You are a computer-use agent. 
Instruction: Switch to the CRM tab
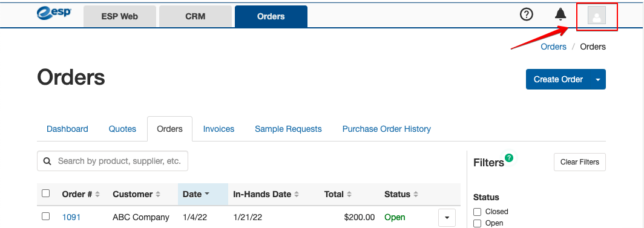pyautogui.click(x=195, y=17)
